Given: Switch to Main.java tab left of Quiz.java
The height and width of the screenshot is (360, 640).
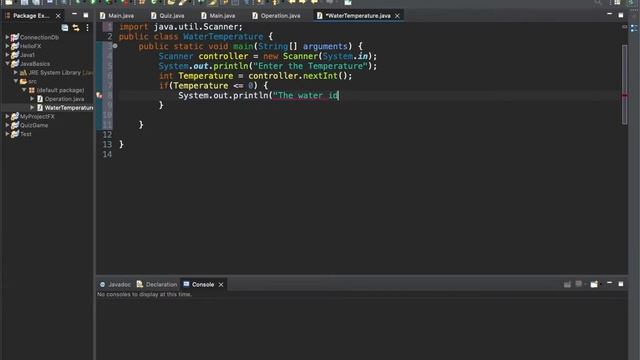Looking at the screenshot, I should click(117, 16).
